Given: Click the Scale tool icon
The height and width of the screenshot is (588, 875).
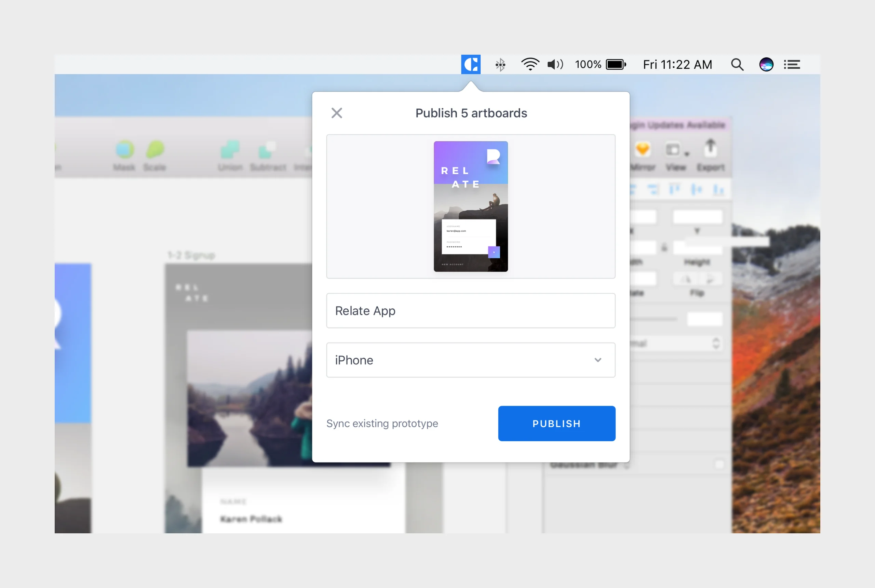Looking at the screenshot, I should point(155,150).
